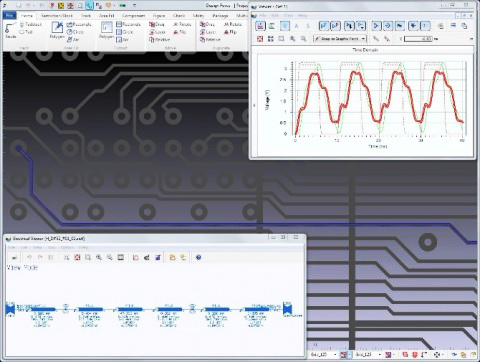Click the help icon in Electrical Viewer toolbar

199,257
